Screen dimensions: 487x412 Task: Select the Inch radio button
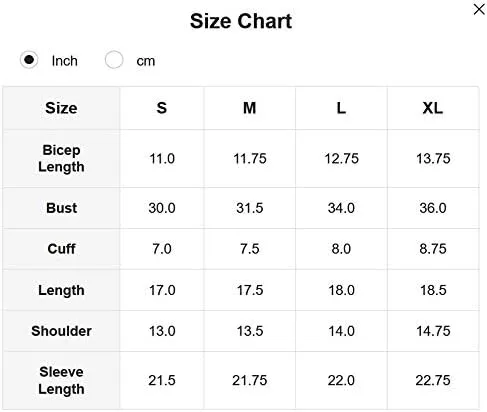pyautogui.click(x=29, y=60)
